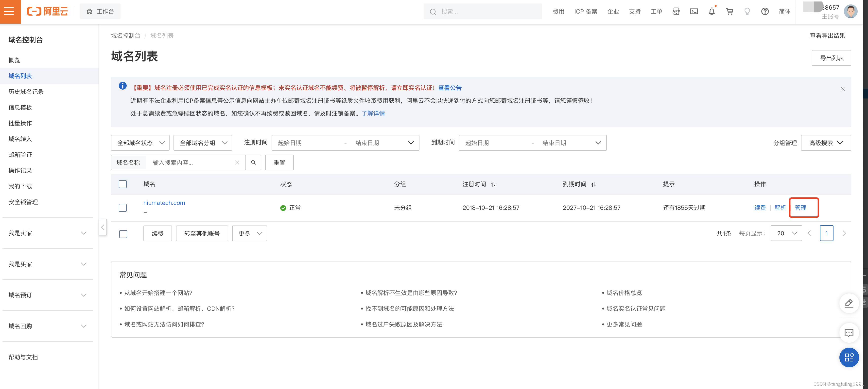This screenshot has height=389, width=868.
Task: Click 查看导出结果 link
Action: coord(827,35)
